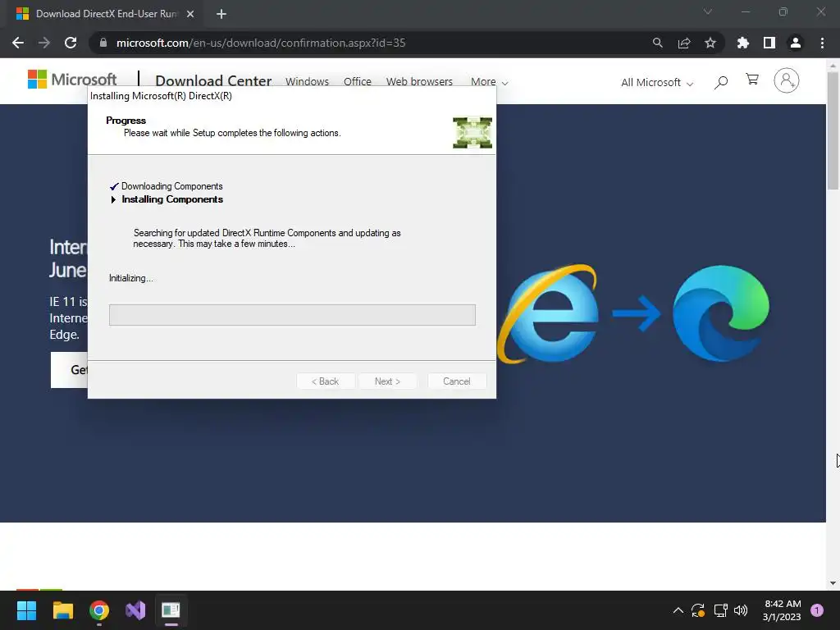Click the zoom magnifier icon in address bar

(x=657, y=43)
